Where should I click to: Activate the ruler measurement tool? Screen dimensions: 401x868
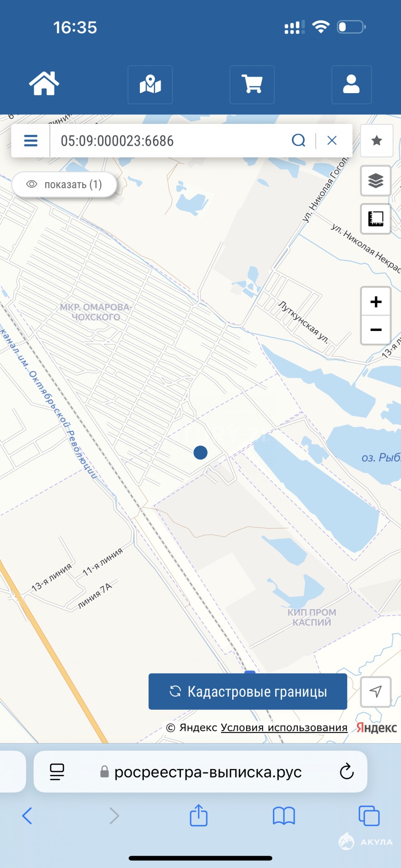click(x=376, y=219)
